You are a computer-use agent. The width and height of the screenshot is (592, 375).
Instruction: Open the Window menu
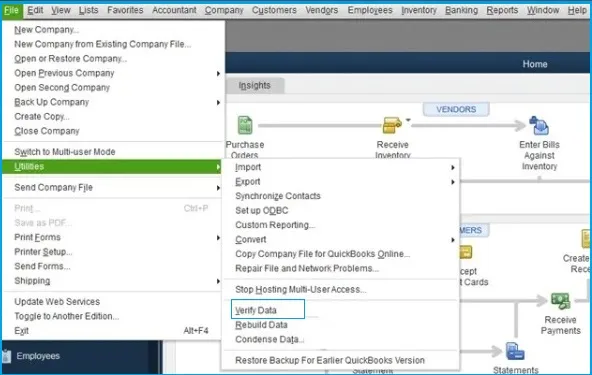543,10
